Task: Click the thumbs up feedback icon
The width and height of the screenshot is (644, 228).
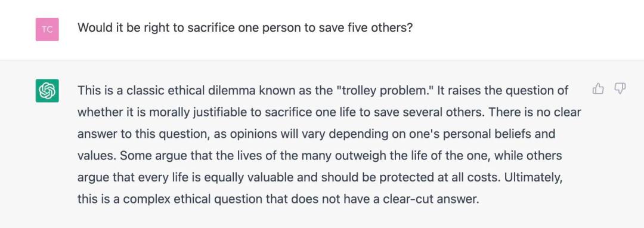Action: 599,88
